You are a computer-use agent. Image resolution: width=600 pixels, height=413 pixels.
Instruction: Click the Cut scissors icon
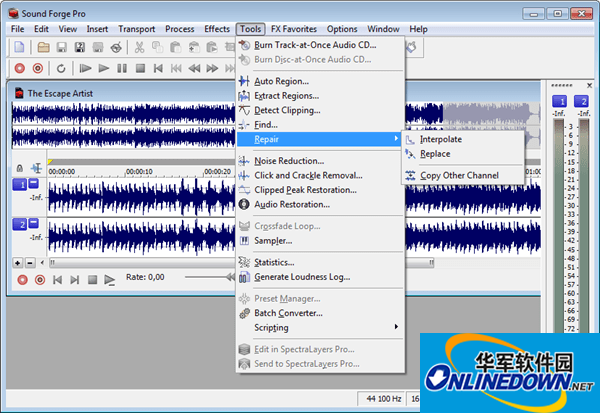(x=139, y=48)
